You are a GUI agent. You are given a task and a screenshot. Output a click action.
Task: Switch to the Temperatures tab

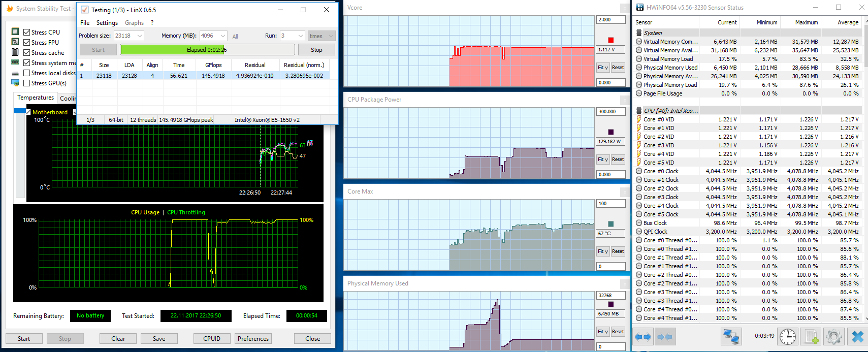(35, 98)
